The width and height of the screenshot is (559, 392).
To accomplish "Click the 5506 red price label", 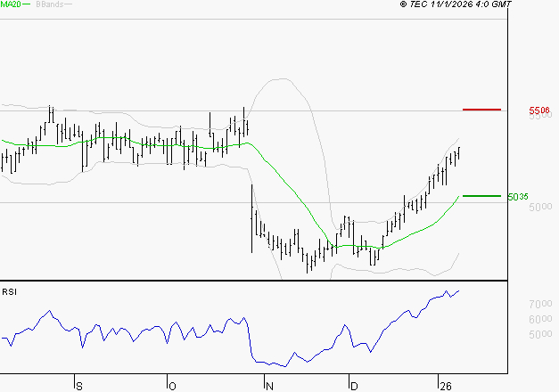I will [539, 110].
